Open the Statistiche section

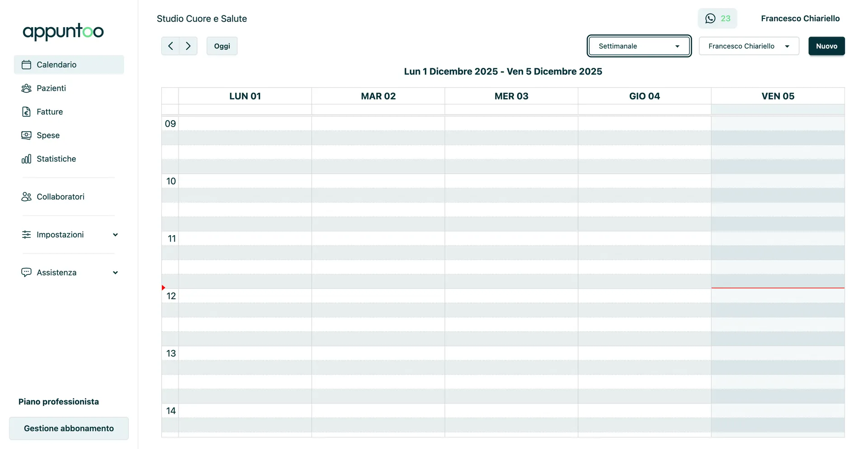click(56, 159)
